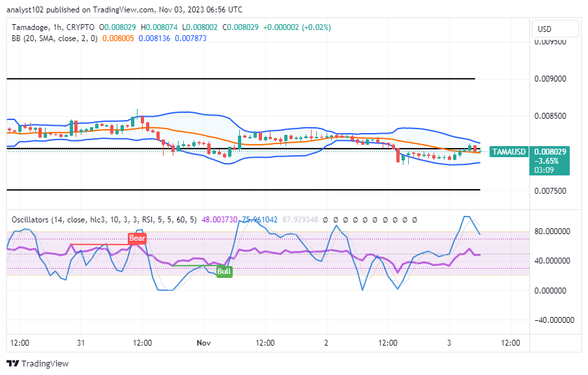This screenshot has width=588, height=375.
Task: Select the BB lower value 0.007873
Action: pyautogui.click(x=190, y=38)
